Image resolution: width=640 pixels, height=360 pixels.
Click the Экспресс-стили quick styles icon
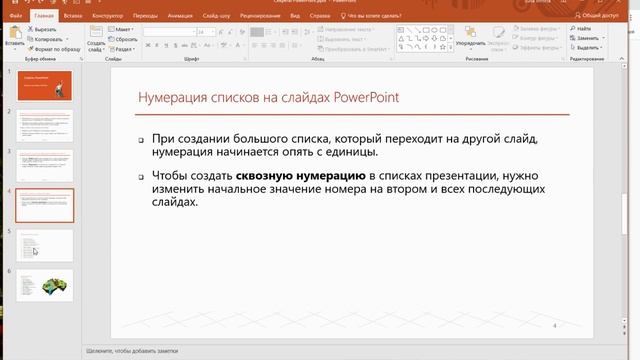point(498,33)
